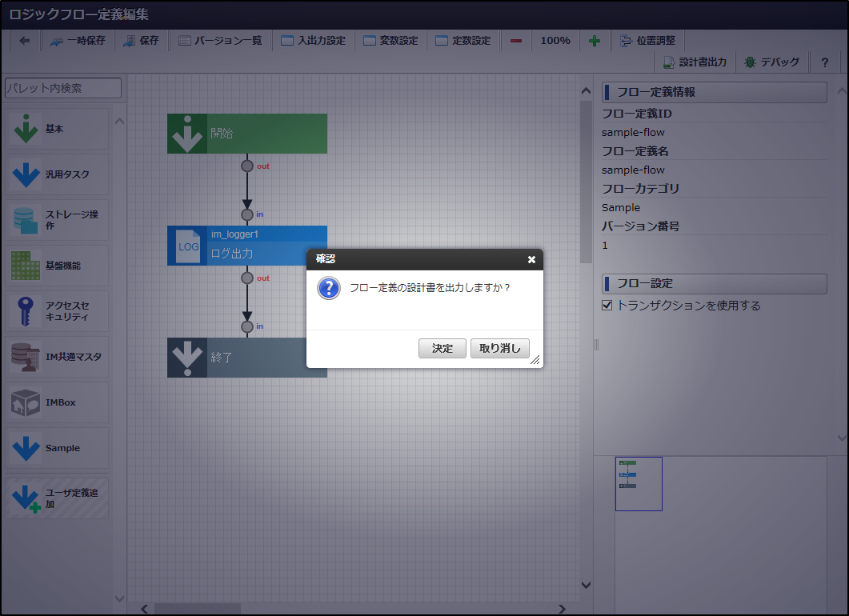This screenshot has height=616, width=849.
Task: Zoom in using the green plus icon
Action: [595, 40]
